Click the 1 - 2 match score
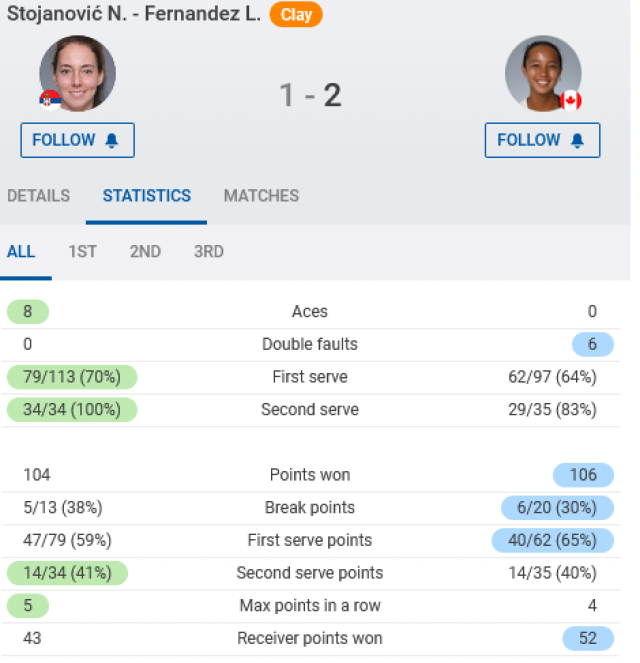The width and height of the screenshot is (640, 663). (310, 95)
